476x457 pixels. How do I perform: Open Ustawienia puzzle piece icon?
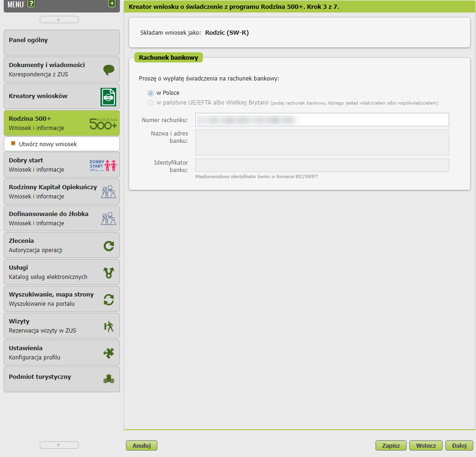tap(108, 353)
